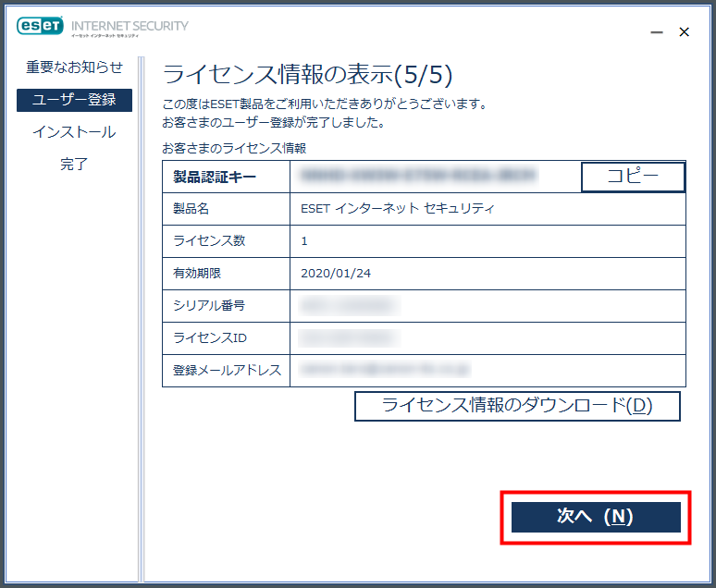716x588 pixels.
Task: Select the 重要なお知らせ step
Action: point(74,67)
